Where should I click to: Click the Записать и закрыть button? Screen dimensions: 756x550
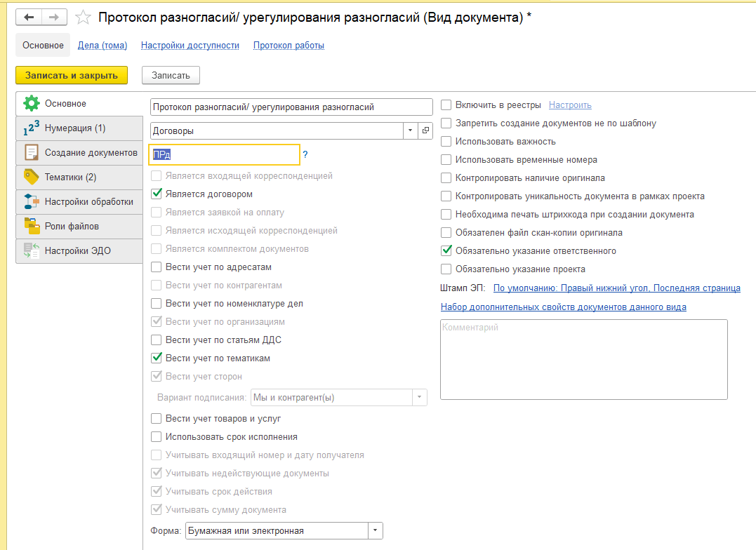point(72,75)
